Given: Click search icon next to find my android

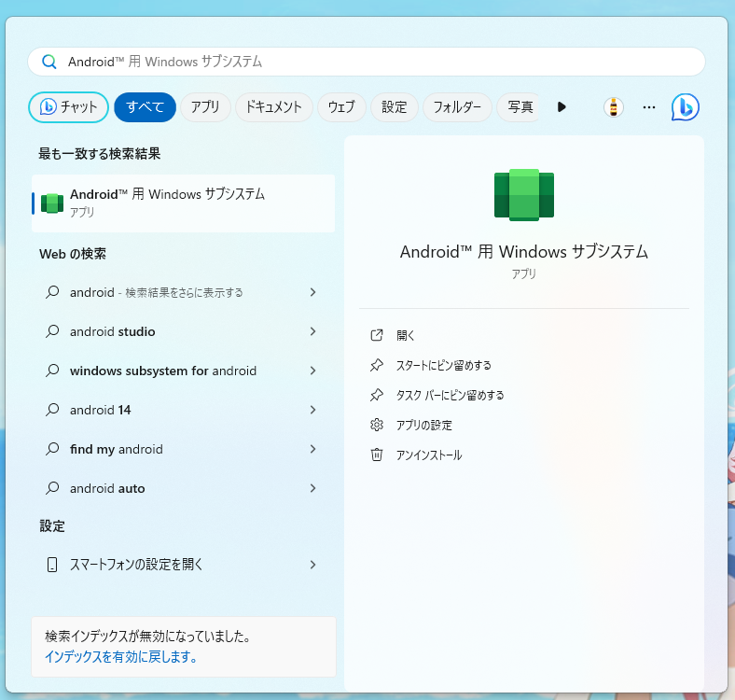Looking at the screenshot, I should coord(52,449).
